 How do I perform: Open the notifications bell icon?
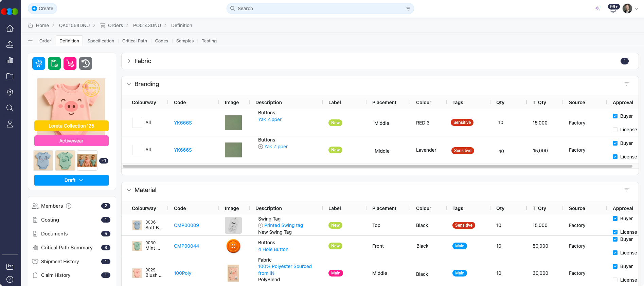coord(613,9)
